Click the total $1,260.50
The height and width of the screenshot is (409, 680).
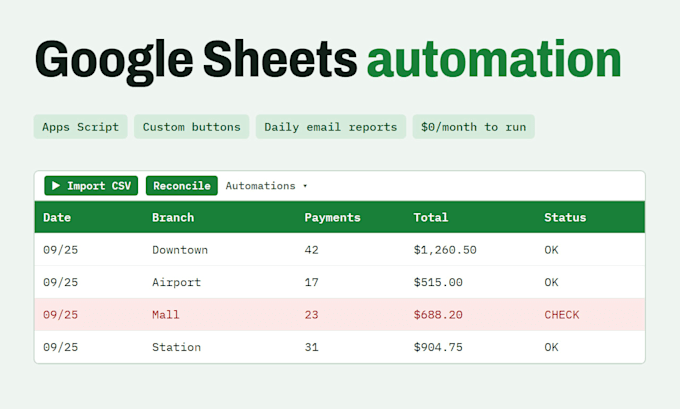[x=445, y=250]
